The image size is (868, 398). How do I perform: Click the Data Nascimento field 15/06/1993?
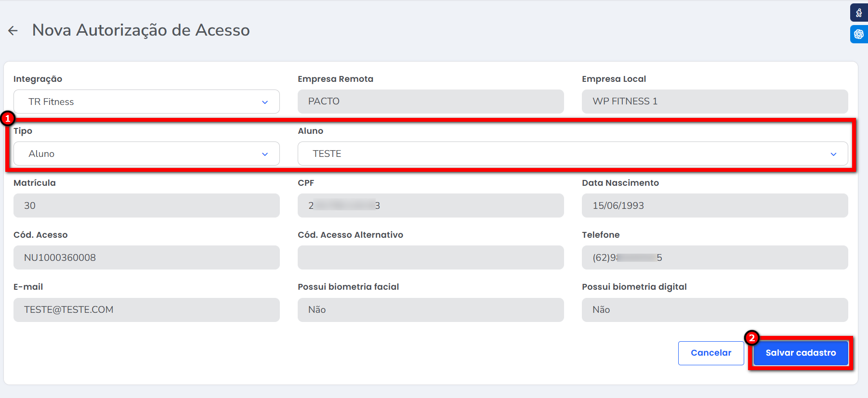(714, 205)
